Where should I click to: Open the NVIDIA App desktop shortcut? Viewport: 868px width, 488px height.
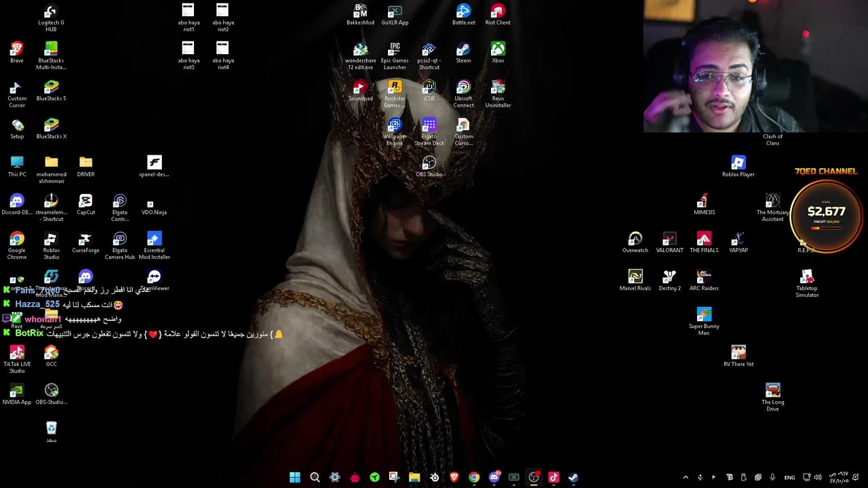17,394
